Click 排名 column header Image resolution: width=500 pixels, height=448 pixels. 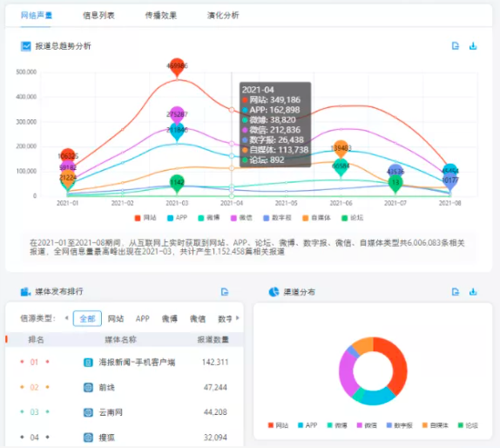(36, 340)
